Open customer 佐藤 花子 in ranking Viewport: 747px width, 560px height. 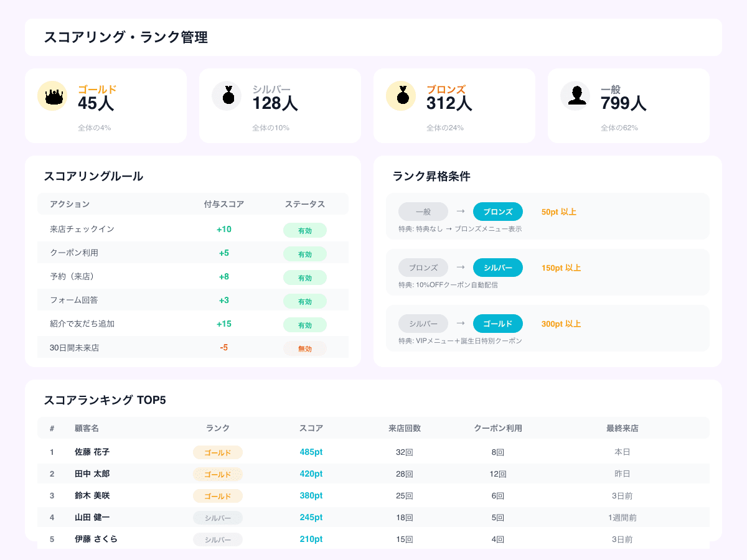pos(92,452)
